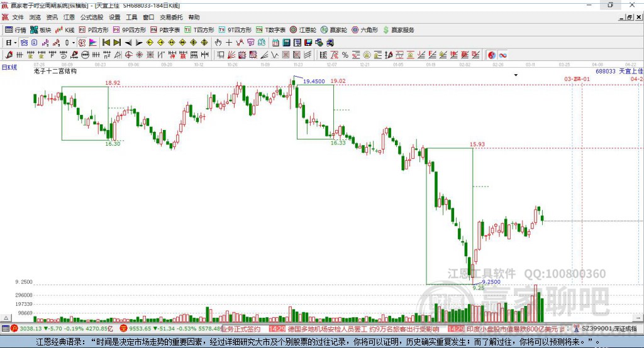
Task: Open the 板块 sector view
Action: [x=41, y=30]
